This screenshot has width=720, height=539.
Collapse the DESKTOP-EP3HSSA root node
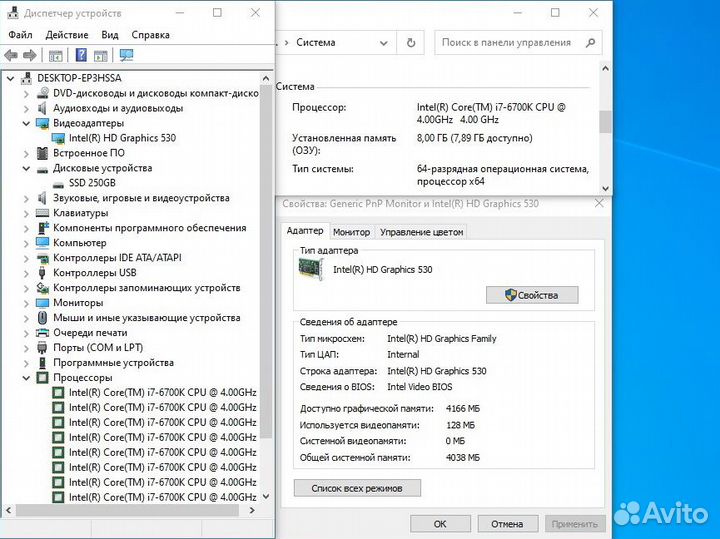10,79
